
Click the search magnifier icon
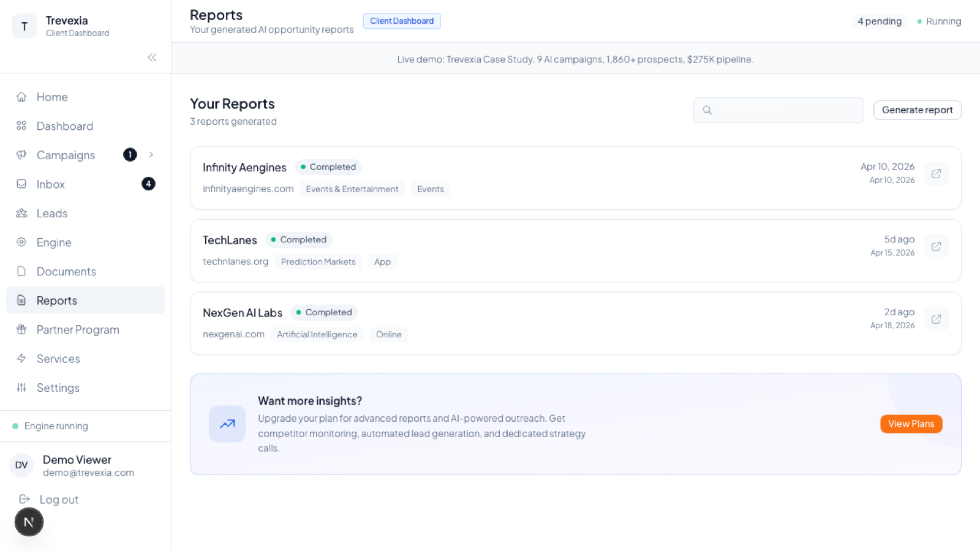pos(707,110)
